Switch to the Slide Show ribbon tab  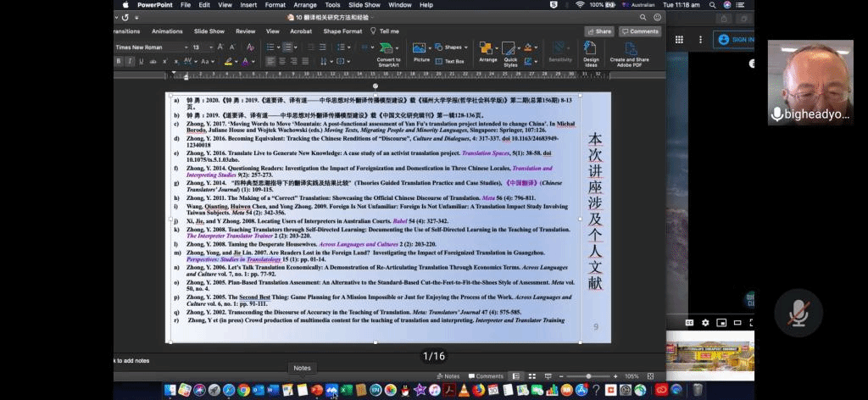coord(209,31)
